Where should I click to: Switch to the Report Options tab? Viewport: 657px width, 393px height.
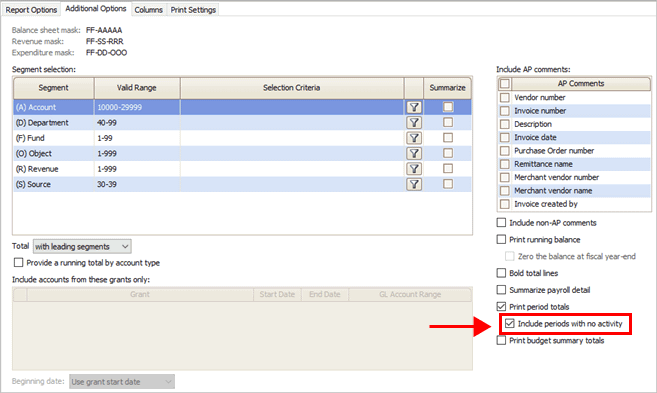(x=31, y=10)
